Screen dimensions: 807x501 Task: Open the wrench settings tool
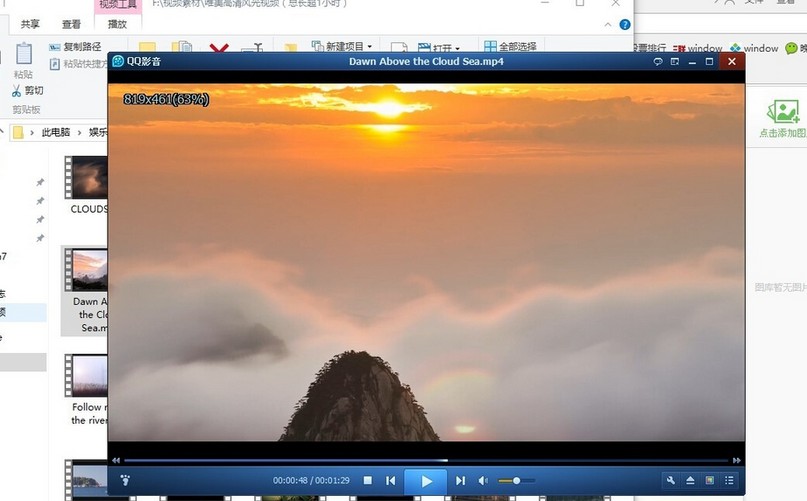(x=671, y=481)
